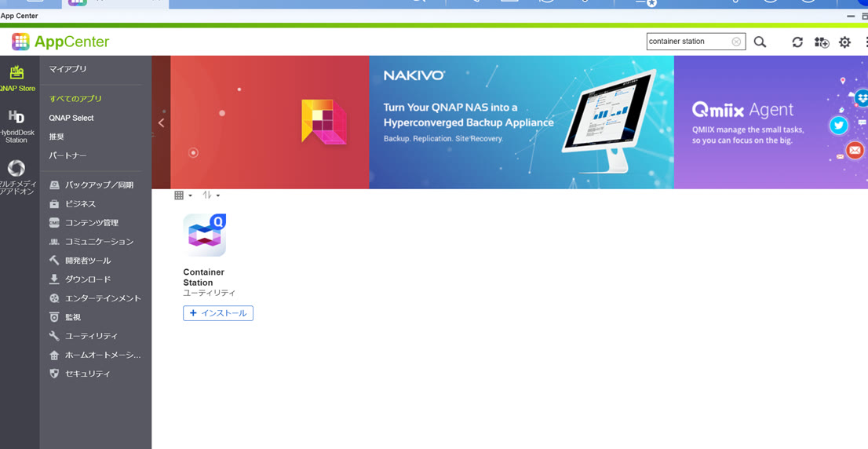This screenshot has height=449, width=868.
Task: Open App Center settings gear
Action: pyautogui.click(x=844, y=42)
